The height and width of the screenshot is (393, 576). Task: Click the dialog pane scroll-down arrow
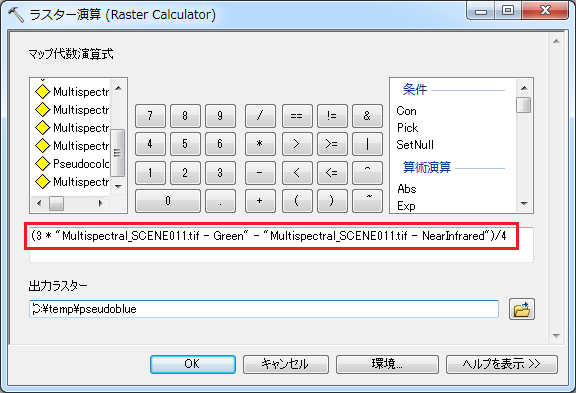pyautogui.click(x=556, y=335)
